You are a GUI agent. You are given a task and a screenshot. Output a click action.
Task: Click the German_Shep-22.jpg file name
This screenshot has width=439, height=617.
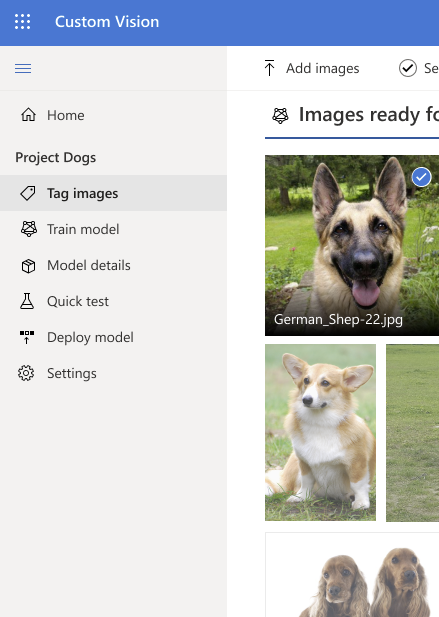click(x=338, y=320)
